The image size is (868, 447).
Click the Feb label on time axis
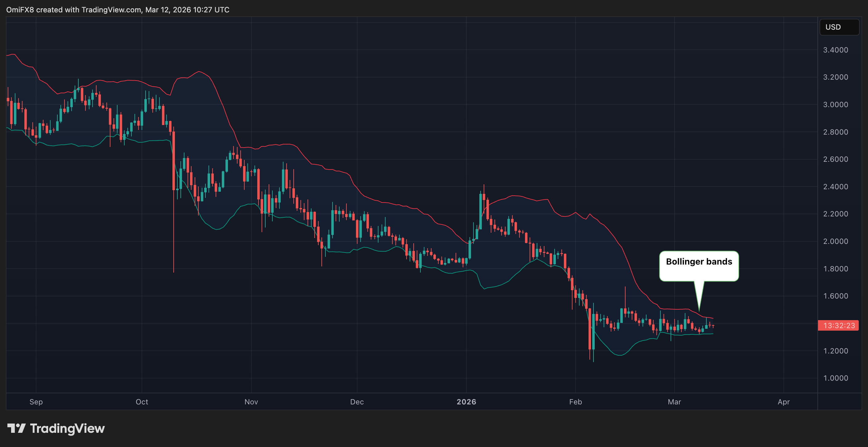tap(575, 402)
